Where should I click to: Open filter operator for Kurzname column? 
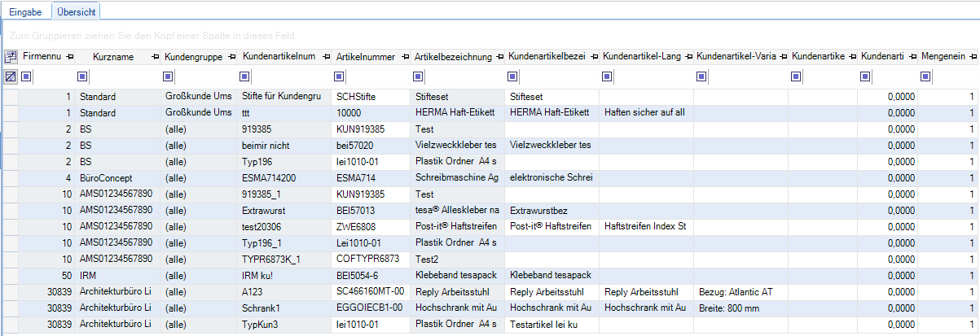82,77
